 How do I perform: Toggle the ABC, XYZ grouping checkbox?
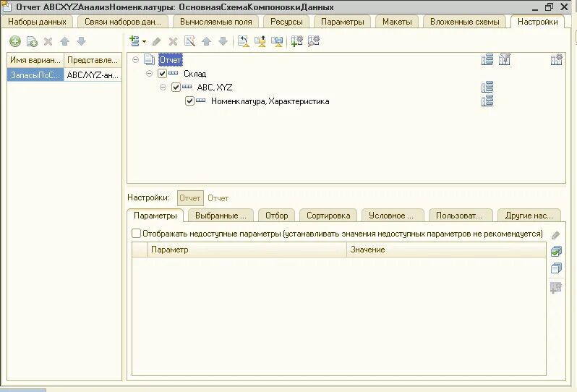coord(176,88)
